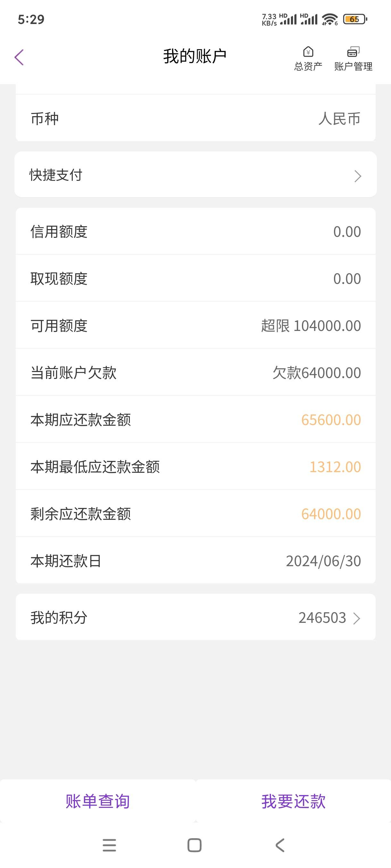The width and height of the screenshot is (391, 868).
Task: Tap the Android system back icon
Action: (280, 845)
